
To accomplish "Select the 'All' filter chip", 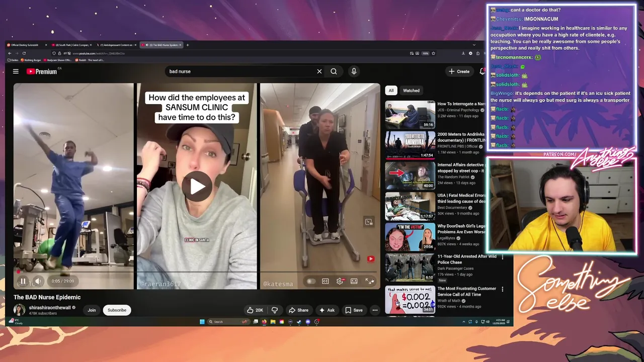I will (x=391, y=90).
